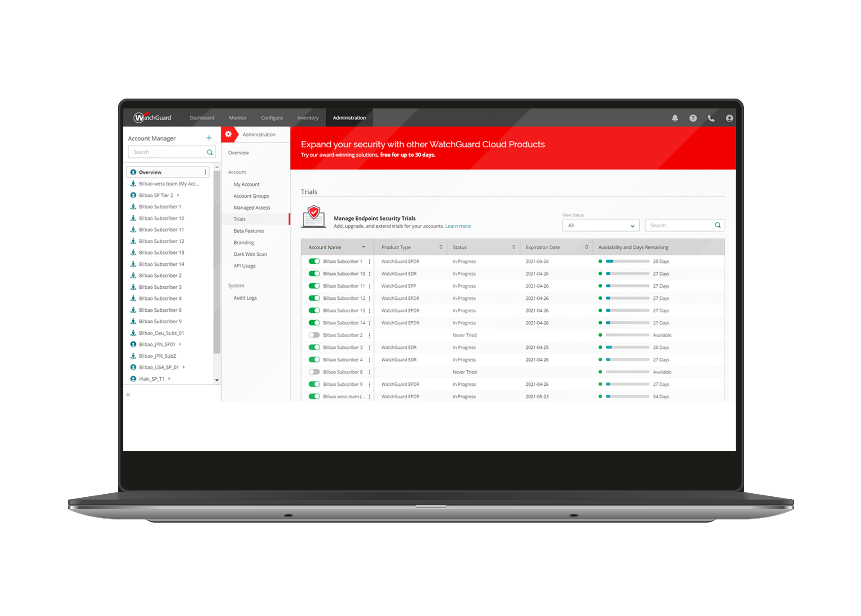Focus the Account Manager search field
Viewport: 861px width, 616px height.
click(x=171, y=152)
